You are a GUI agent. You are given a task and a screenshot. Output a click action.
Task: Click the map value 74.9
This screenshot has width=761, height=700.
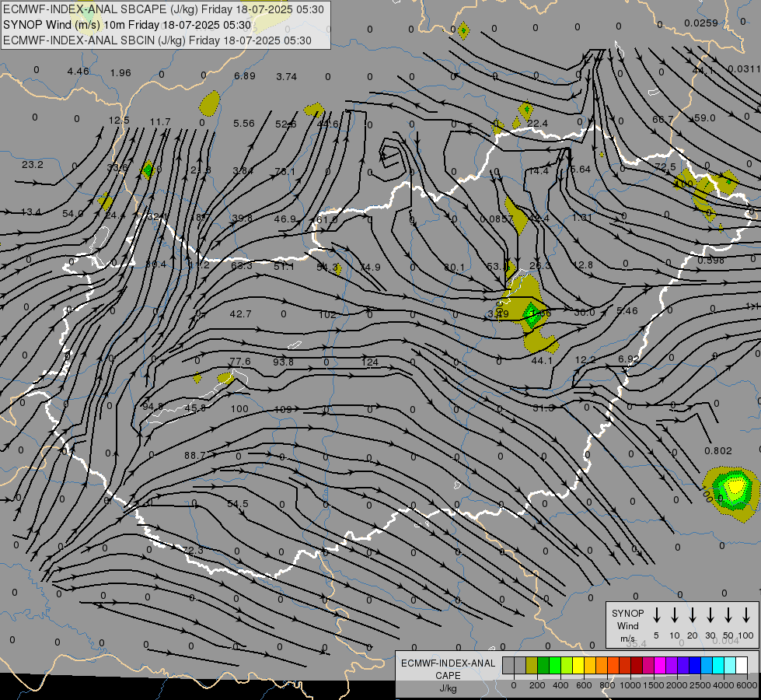point(370,268)
